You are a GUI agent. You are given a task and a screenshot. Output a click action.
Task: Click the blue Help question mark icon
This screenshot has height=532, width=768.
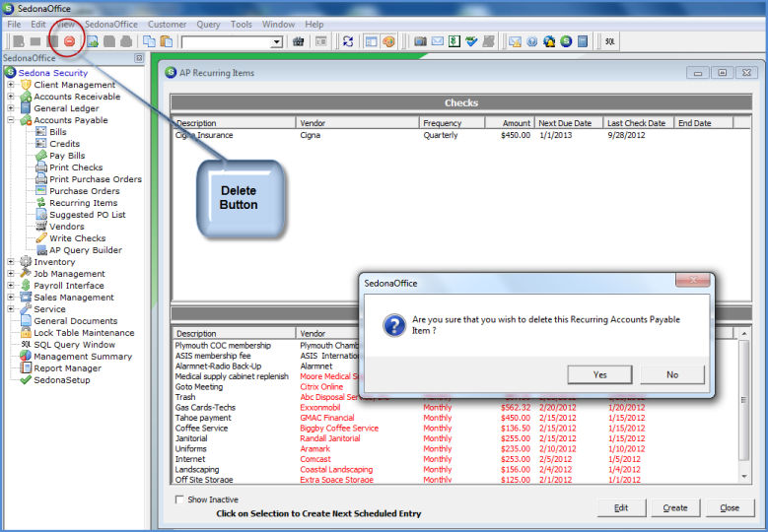(532, 41)
